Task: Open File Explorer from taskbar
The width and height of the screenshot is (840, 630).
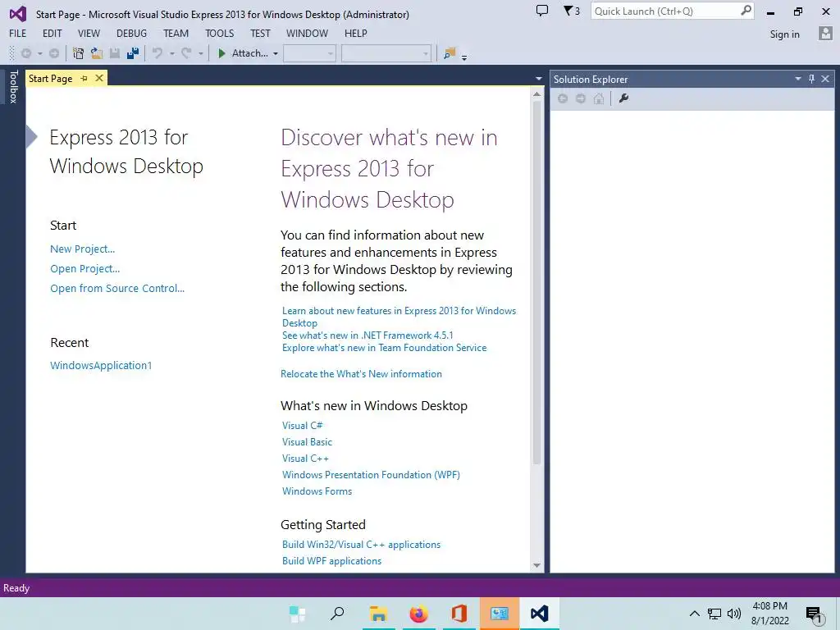Action: tap(378, 614)
